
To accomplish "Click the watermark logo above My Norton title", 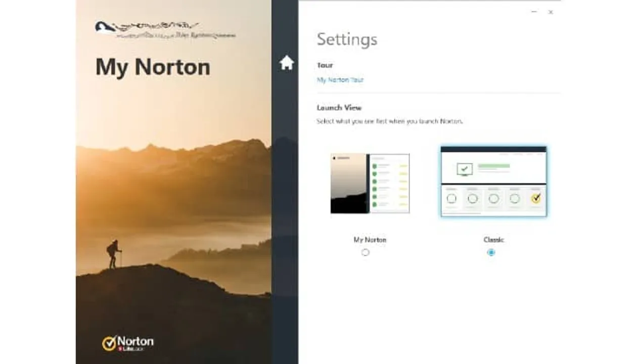I will point(164,30).
